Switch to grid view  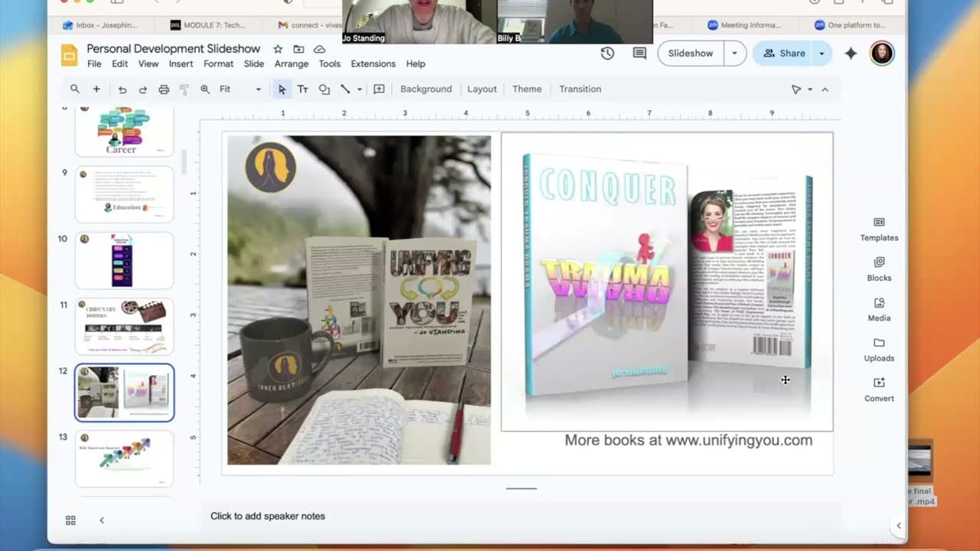pyautogui.click(x=70, y=520)
